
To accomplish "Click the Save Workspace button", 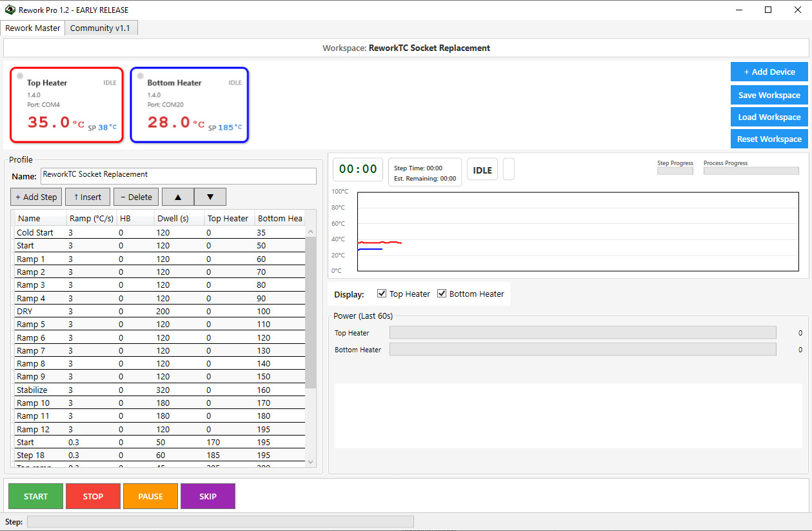I will pyautogui.click(x=769, y=95).
